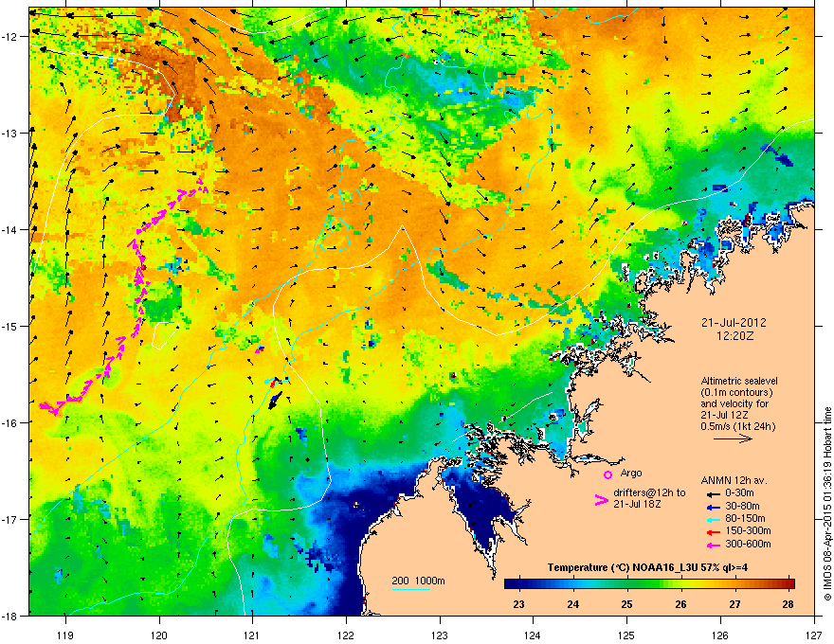The width and height of the screenshot is (834, 644).
Task: Select the black 0-30m arrow in legend
Action: 712,493
